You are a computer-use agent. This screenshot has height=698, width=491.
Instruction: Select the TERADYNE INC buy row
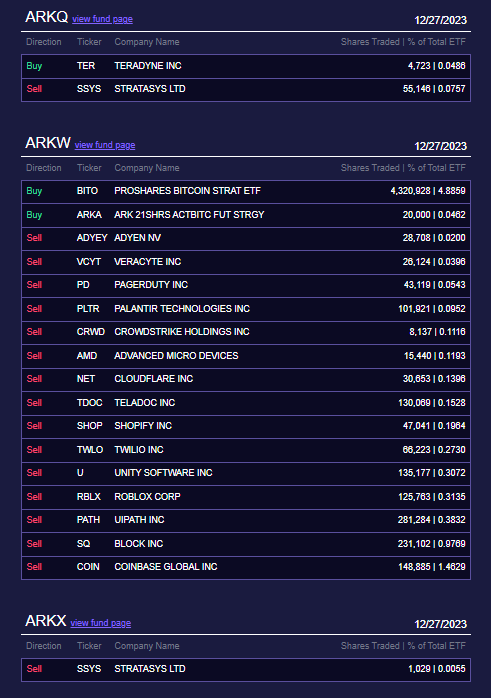pos(246,66)
